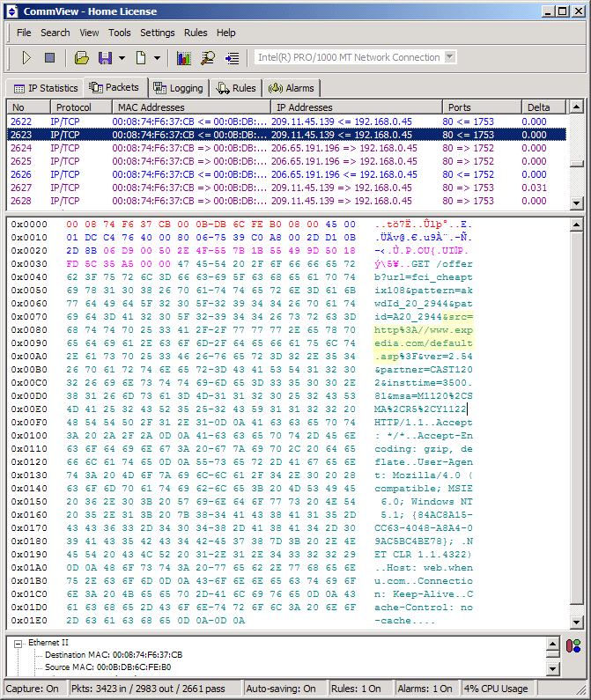591x700 pixels.
Task: Open the Rules menu
Action: (x=196, y=33)
